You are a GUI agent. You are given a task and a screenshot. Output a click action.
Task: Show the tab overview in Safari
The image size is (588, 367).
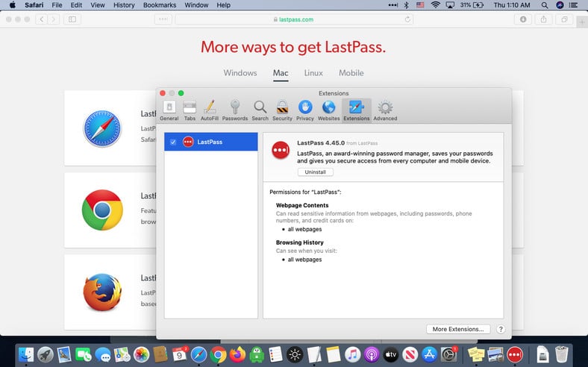point(564,19)
